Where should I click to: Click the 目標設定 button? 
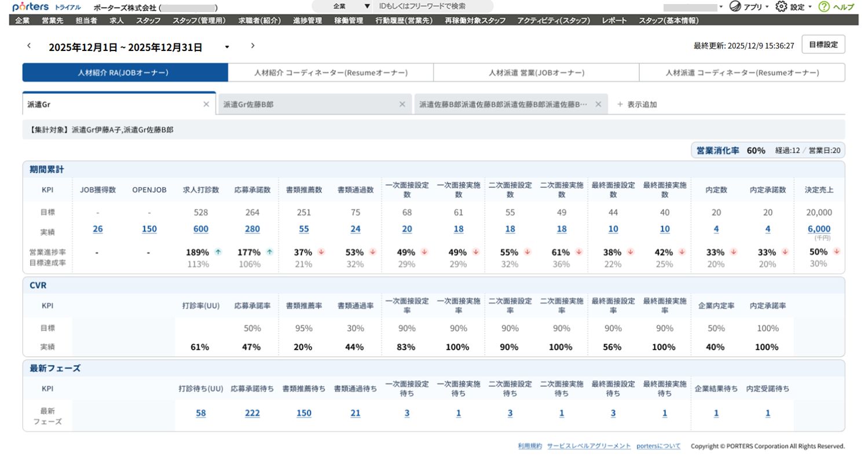(x=823, y=45)
